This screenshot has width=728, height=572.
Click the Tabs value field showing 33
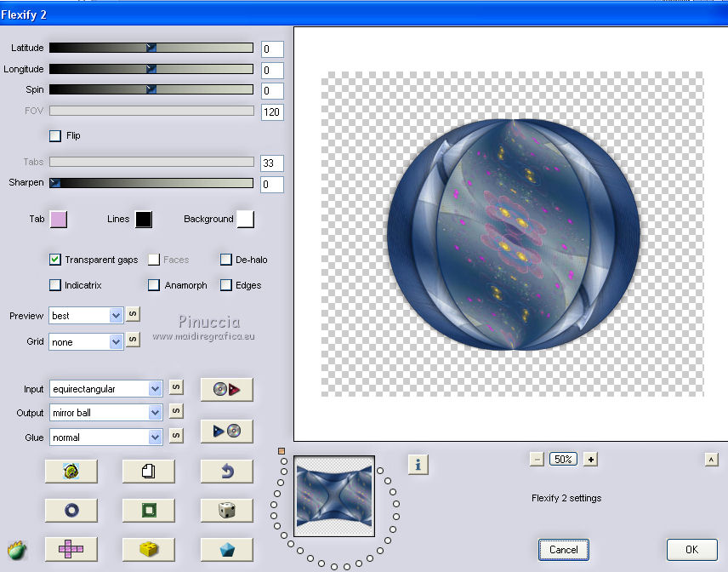click(x=272, y=163)
